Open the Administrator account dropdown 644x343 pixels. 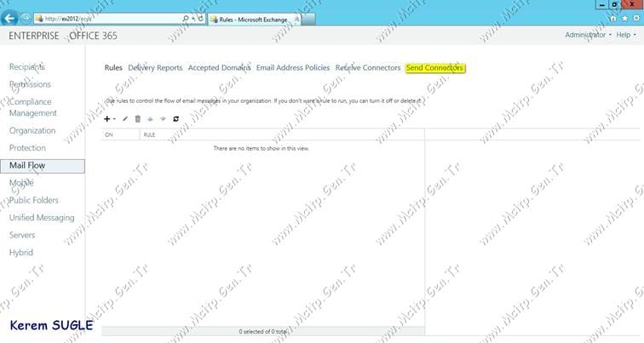click(588, 35)
